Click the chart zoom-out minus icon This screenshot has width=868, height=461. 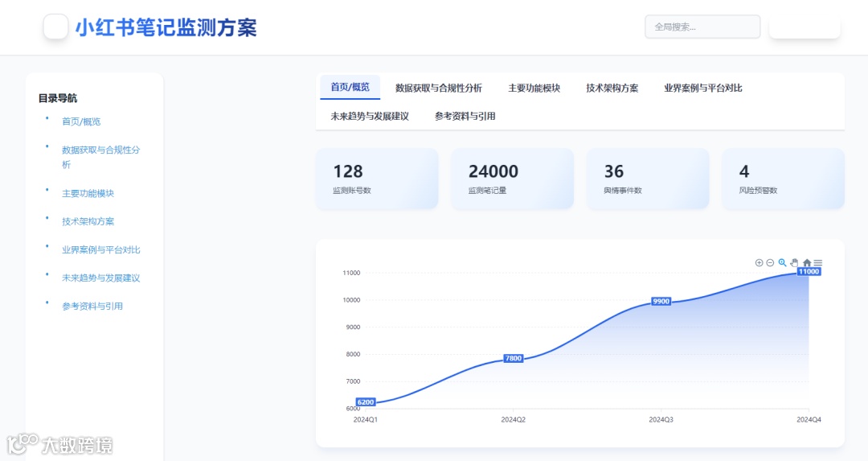(770, 262)
